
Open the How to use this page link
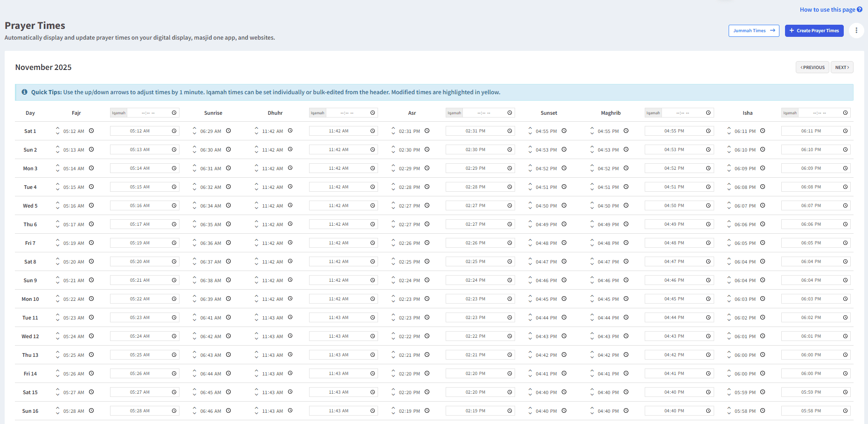831,9
